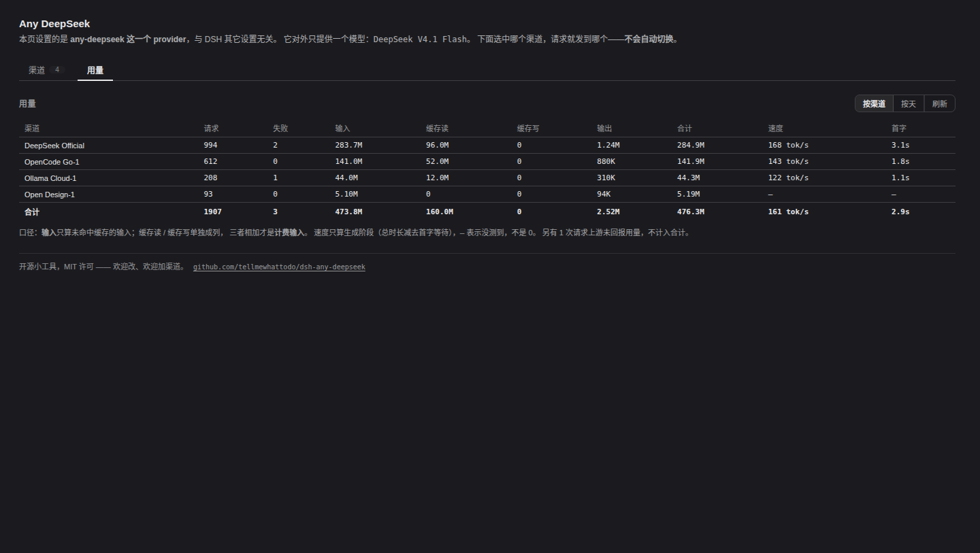Click the 94K output value
The height and width of the screenshot is (553, 980).
(x=604, y=194)
